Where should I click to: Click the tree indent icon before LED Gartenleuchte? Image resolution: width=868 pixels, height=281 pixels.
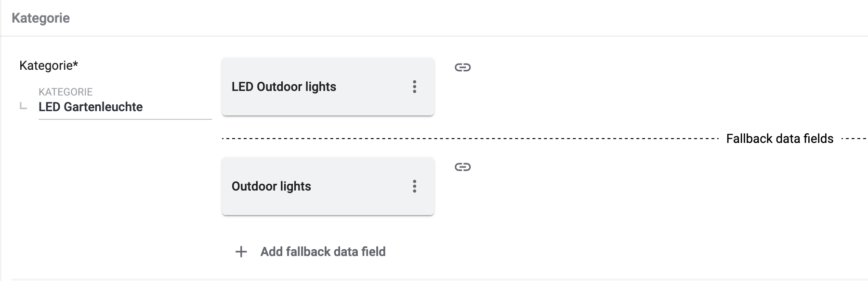(23, 106)
